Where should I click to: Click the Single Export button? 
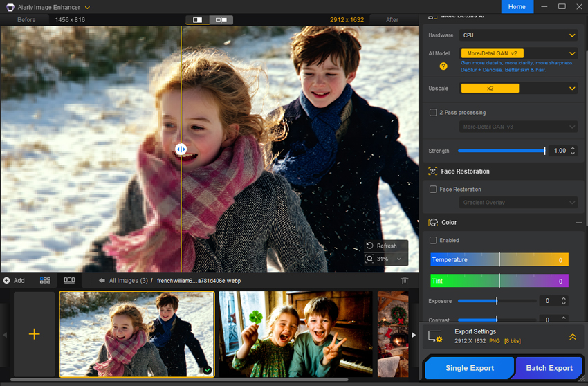coord(470,368)
